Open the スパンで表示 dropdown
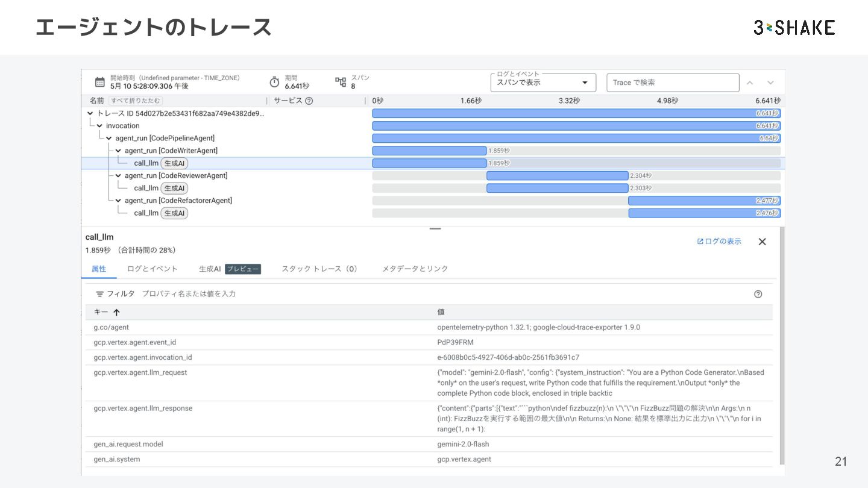 (542, 83)
